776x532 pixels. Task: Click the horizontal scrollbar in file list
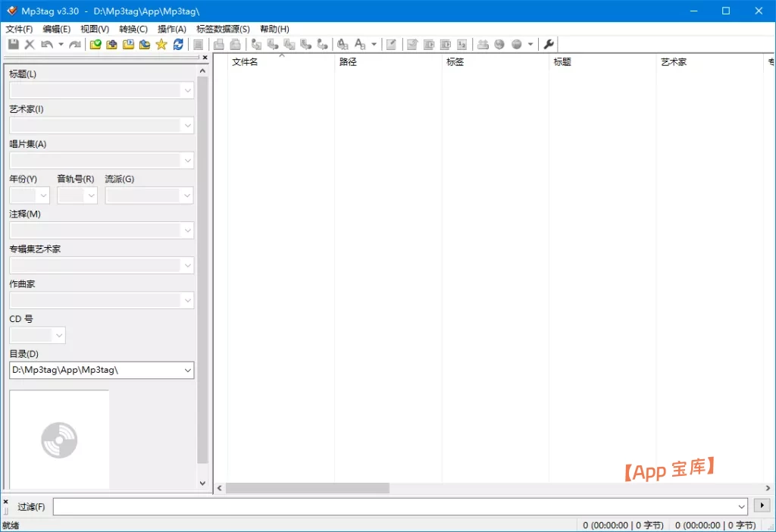307,489
